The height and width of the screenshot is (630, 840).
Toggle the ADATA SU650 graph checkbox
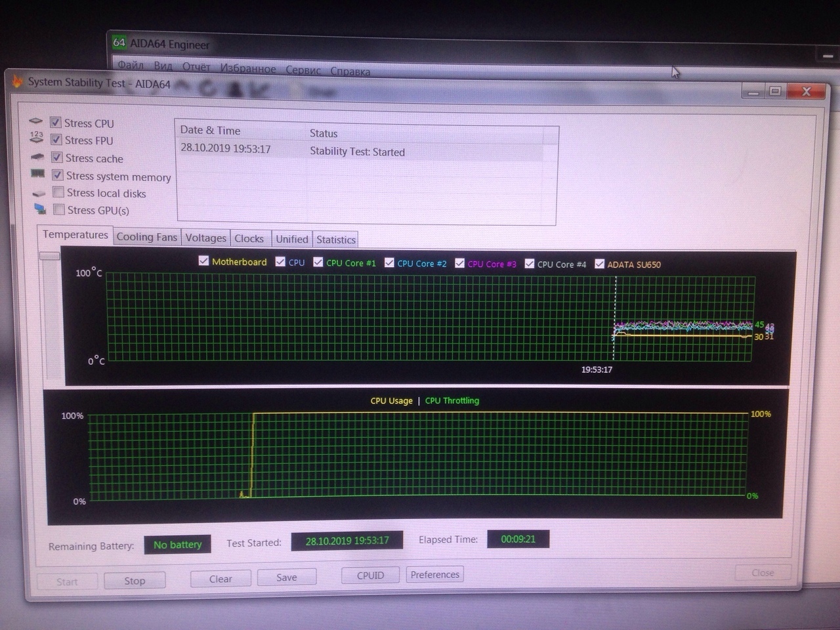tap(599, 264)
